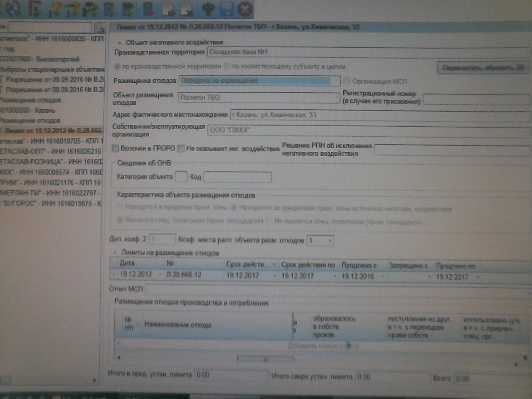532x399 pixels.
Task: Enable the 'Включен в ГРОРО' checkbox
Action: [116, 148]
